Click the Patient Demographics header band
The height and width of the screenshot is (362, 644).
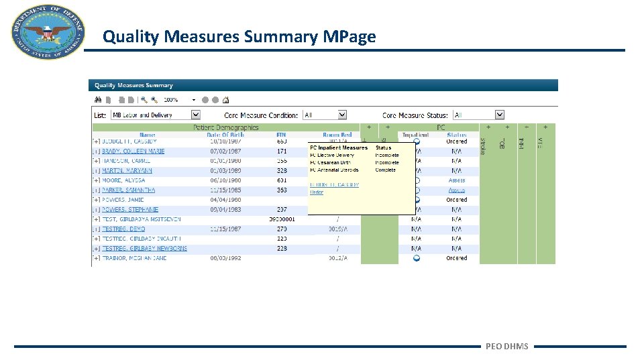226,127
